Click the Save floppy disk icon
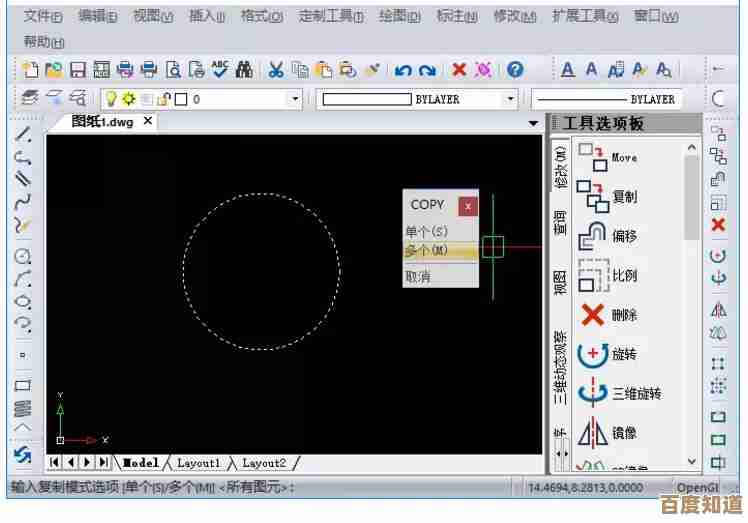The height and width of the screenshot is (523, 748). 77,70
